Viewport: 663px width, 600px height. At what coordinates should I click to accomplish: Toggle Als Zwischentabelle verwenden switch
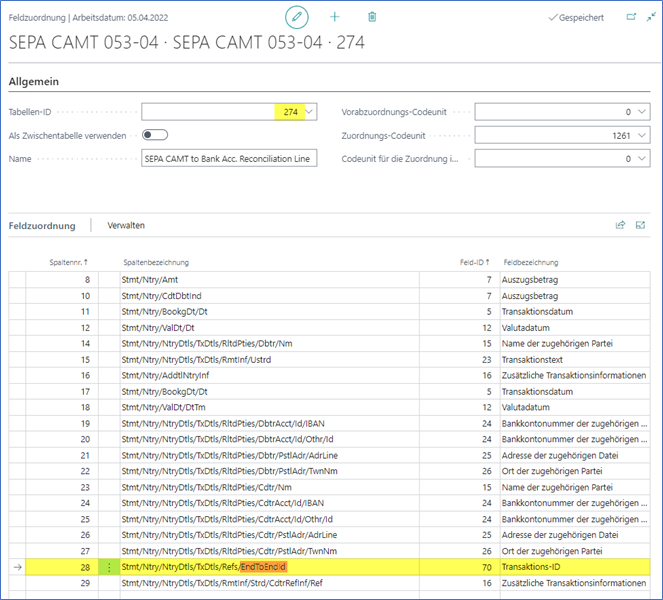[155, 135]
